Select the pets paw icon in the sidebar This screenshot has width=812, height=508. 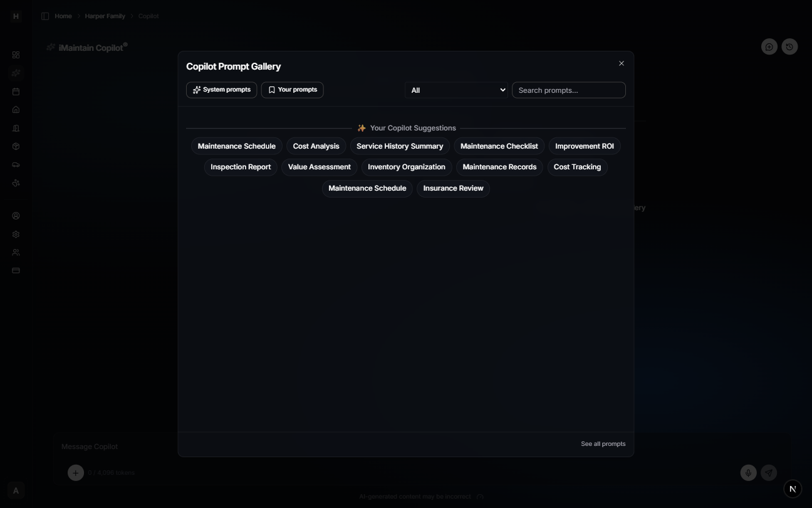tap(16, 183)
